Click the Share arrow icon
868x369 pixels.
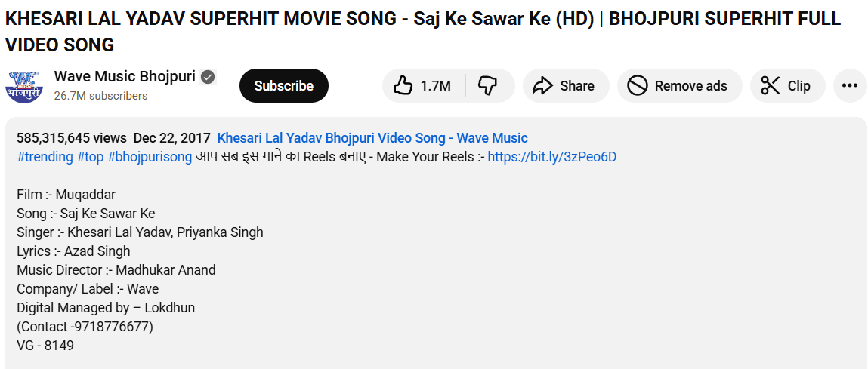[x=542, y=86]
